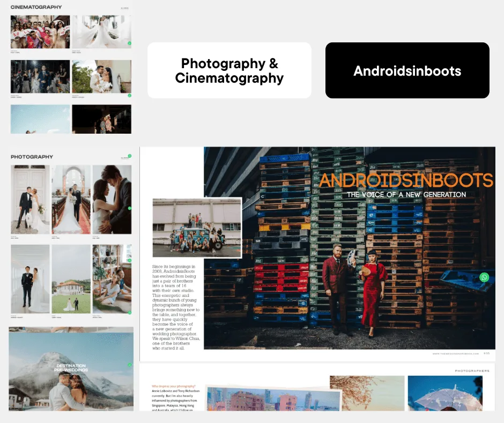Tap WhatsApp icon on the embracing couple photo
Image resolution: width=504 pixels, height=423 pixels.
(129, 208)
